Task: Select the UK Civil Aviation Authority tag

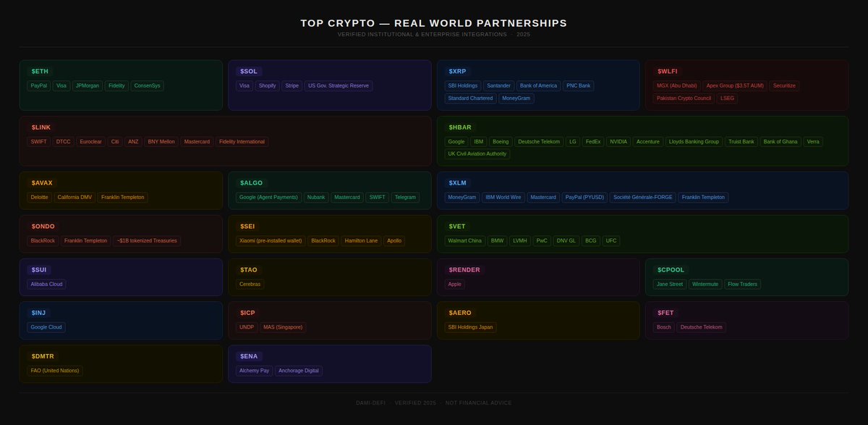Action: tap(477, 153)
